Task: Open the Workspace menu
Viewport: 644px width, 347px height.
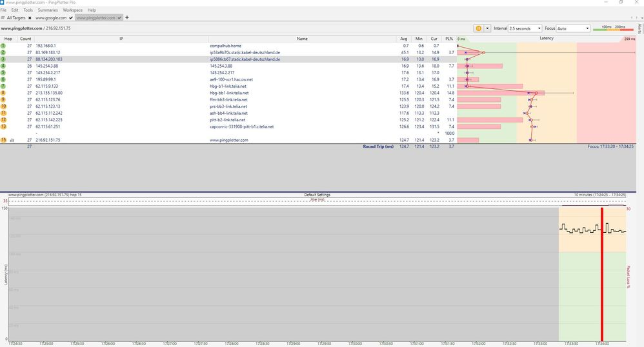Action: (x=73, y=10)
